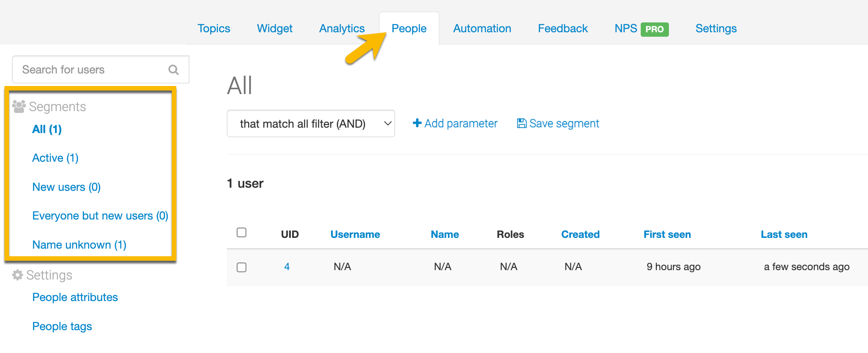Image resolution: width=868 pixels, height=353 pixels.
Task: Click the plus icon for Add parameter
Action: point(417,123)
